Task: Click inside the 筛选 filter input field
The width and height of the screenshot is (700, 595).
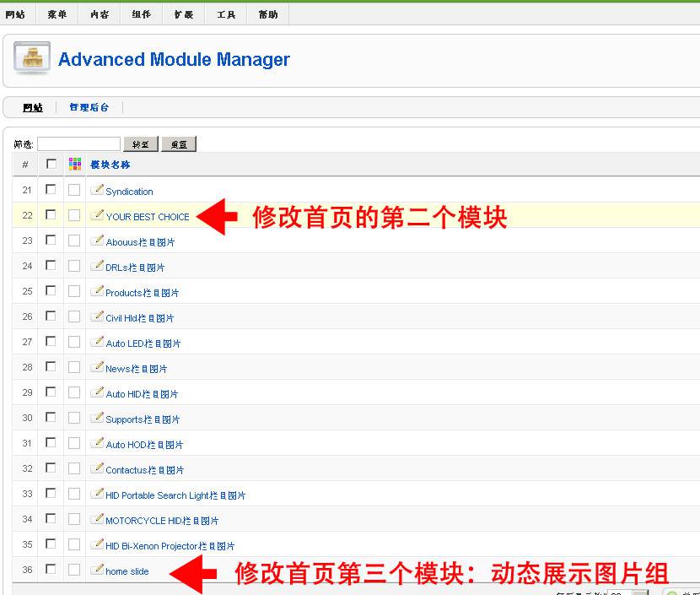Action: pos(78,143)
